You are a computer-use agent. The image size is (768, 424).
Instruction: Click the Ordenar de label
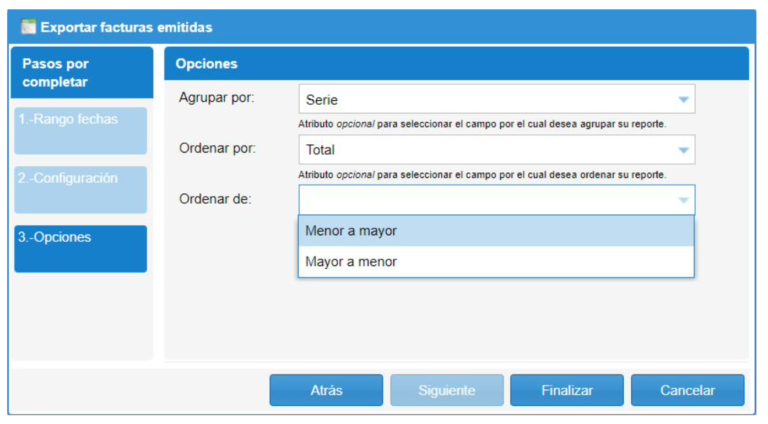tap(215, 198)
